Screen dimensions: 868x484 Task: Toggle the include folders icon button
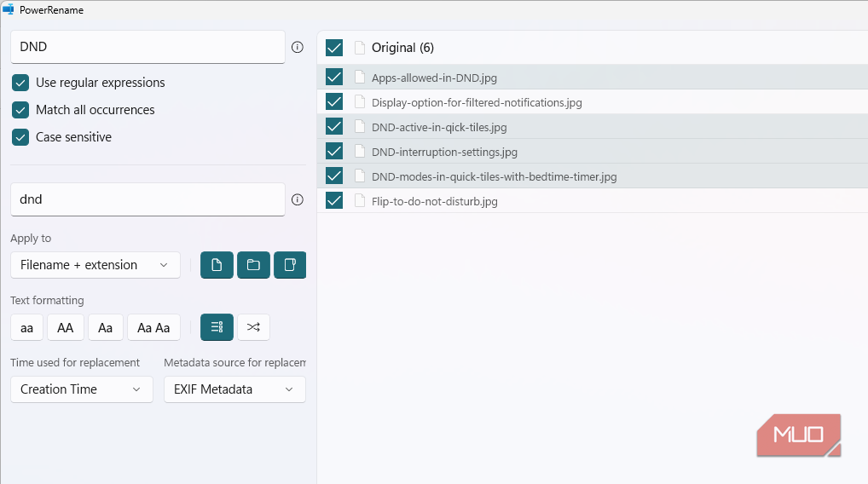coord(253,265)
